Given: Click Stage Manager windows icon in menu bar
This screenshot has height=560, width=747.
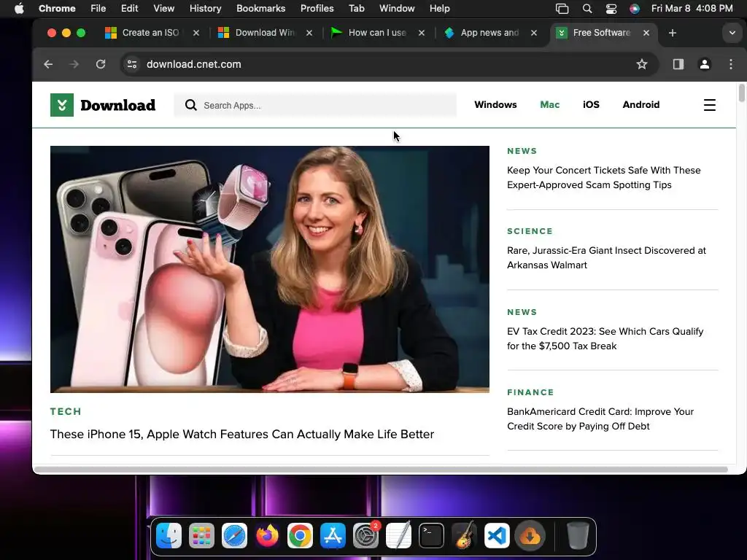Looking at the screenshot, I should click(x=562, y=9).
